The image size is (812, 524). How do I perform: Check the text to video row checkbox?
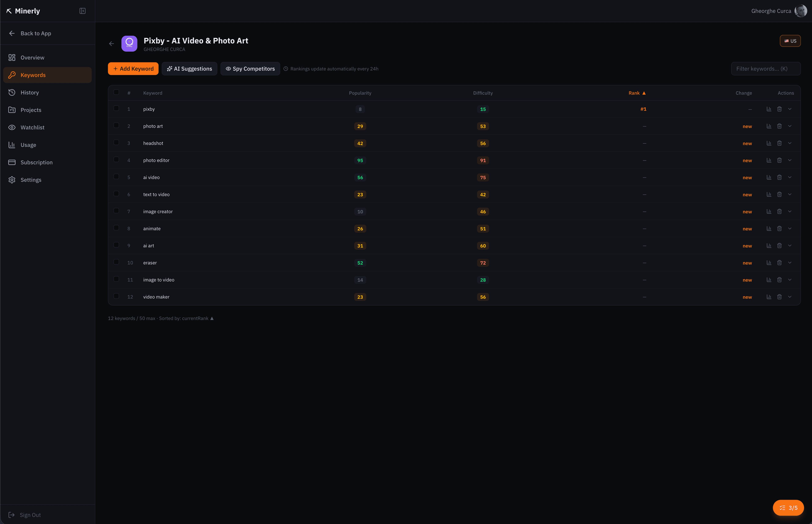pyautogui.click(x=116, y=194)
